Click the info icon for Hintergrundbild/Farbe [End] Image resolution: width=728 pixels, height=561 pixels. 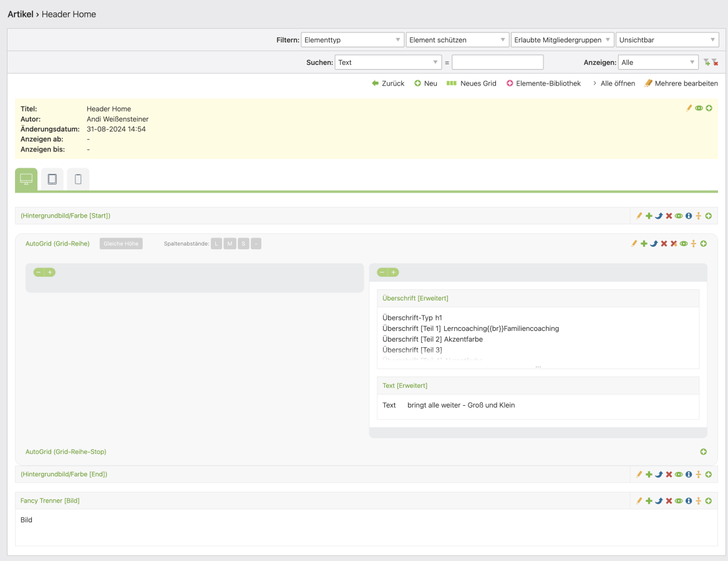(x=689, y=474)
